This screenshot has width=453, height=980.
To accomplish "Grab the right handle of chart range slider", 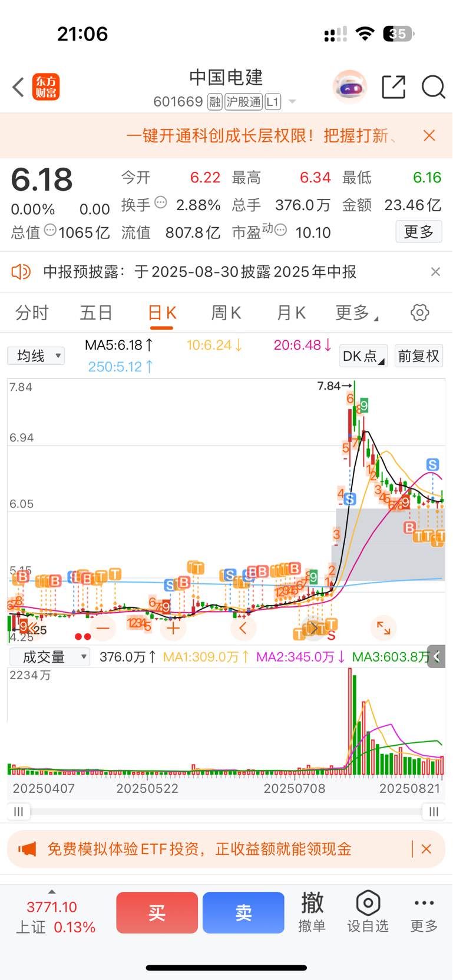I will coord(434,812).
